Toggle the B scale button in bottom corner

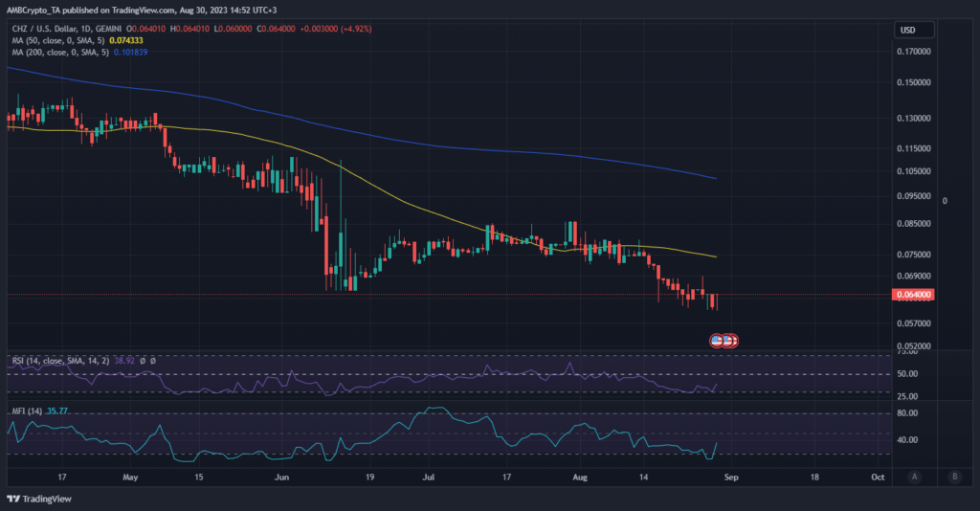953,476
